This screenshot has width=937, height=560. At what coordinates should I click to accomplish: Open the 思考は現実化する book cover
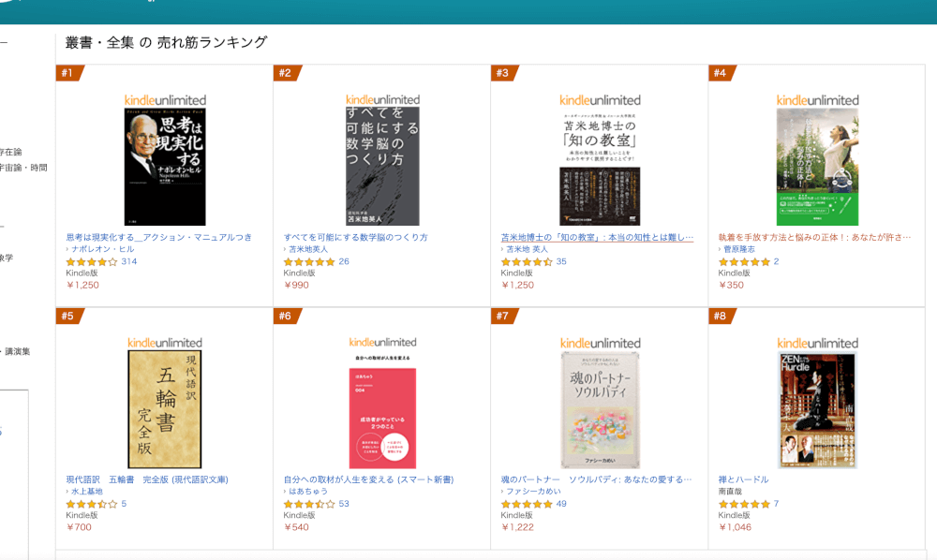point(165,167)
